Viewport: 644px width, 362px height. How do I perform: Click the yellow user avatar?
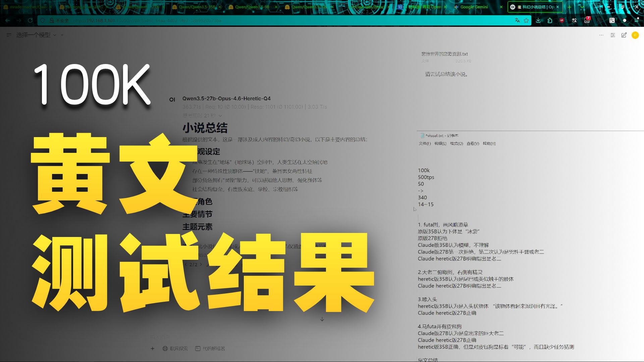pyautogui.click(x=635, y=35)
